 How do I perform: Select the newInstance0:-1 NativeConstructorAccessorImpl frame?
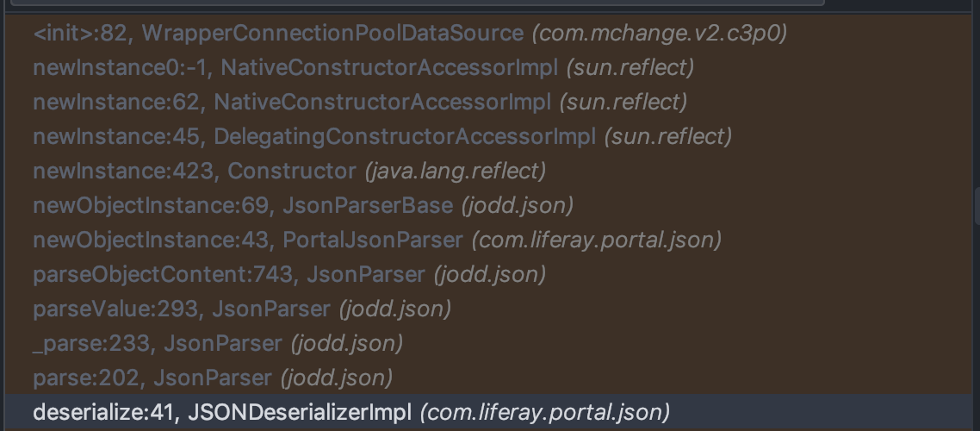click(295, 67)
